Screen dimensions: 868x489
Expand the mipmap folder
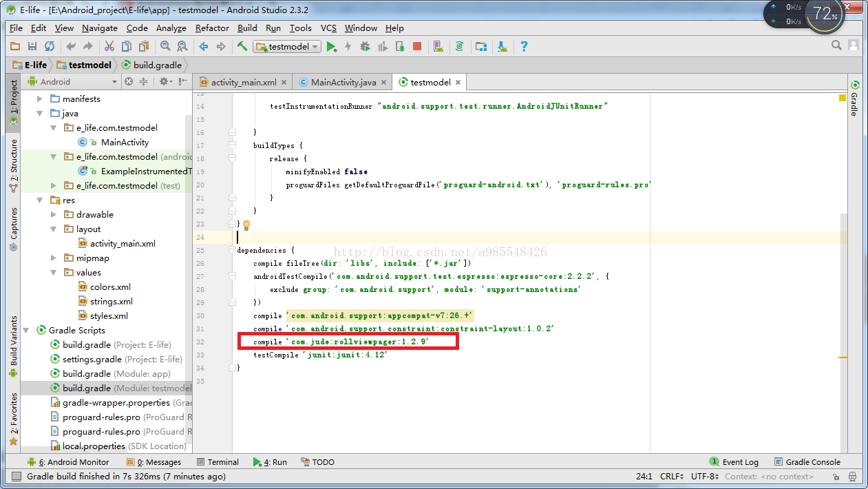(x=54, y=258)
